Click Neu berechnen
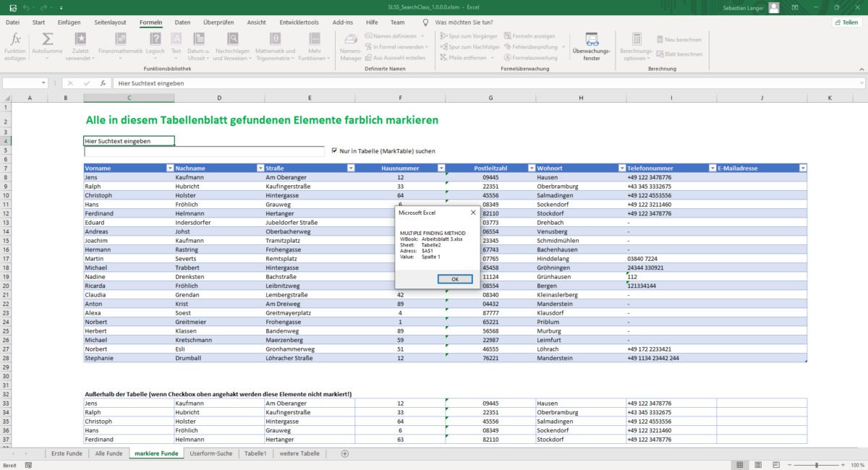 coord(679,40)
